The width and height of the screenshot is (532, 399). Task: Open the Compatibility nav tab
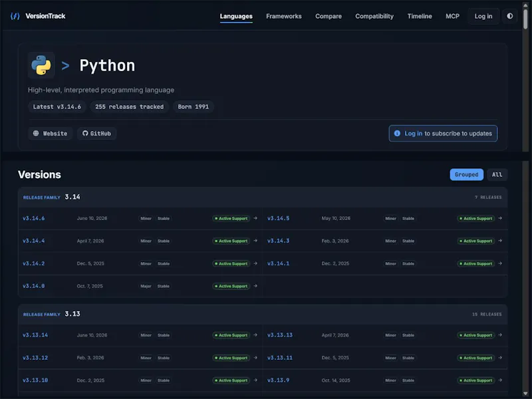click(374, 16)
